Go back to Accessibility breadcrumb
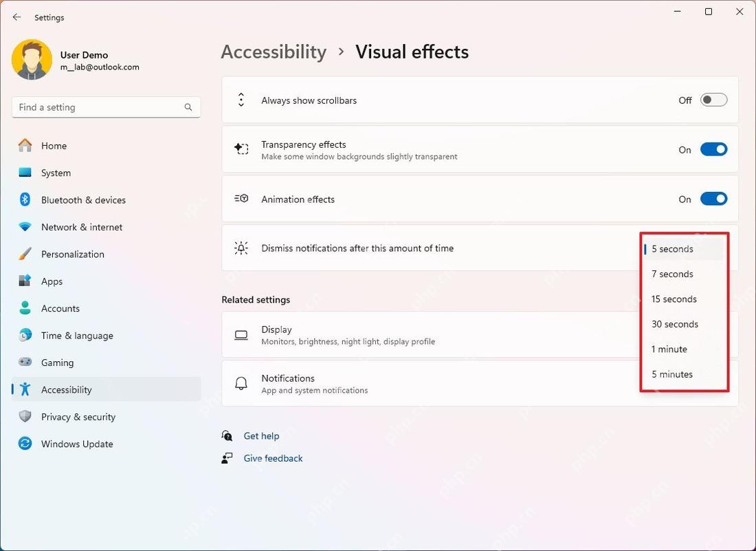The height and width of the screenshot is (551, 756). [274, 52]
